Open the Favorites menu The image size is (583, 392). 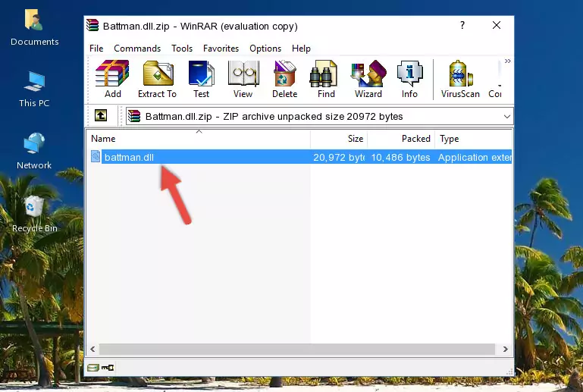tap(221, 49)
